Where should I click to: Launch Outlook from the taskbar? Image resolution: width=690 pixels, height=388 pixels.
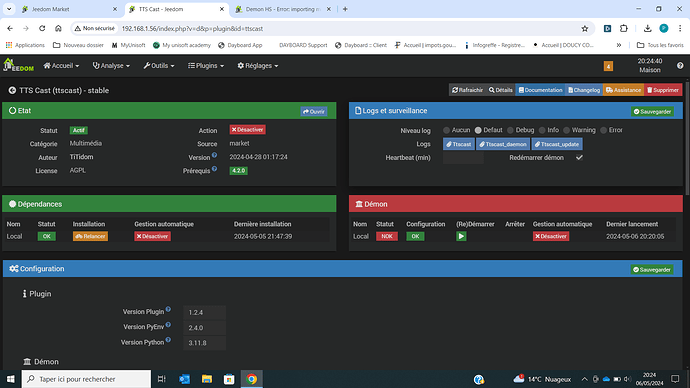(x=184, y=379)
